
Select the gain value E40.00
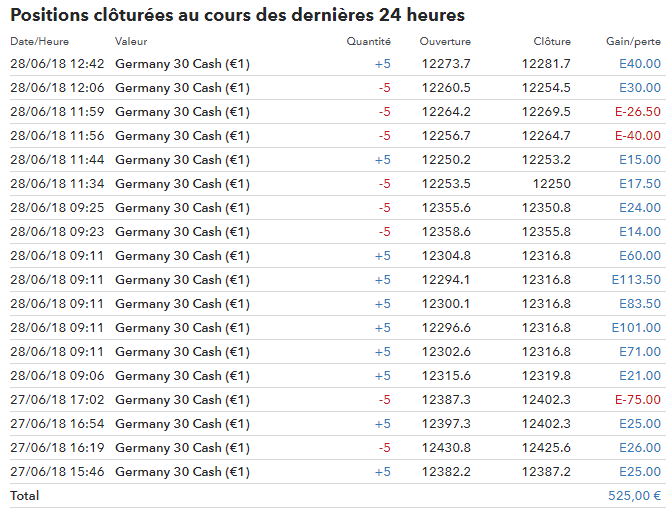click(640, 64)
